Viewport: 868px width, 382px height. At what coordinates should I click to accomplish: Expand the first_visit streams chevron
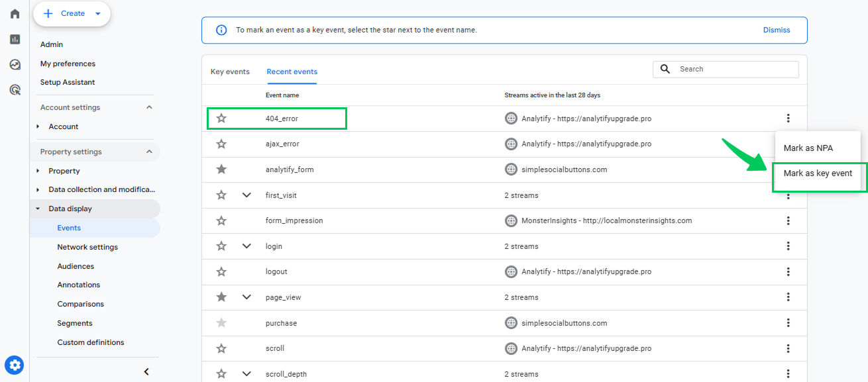246,195
